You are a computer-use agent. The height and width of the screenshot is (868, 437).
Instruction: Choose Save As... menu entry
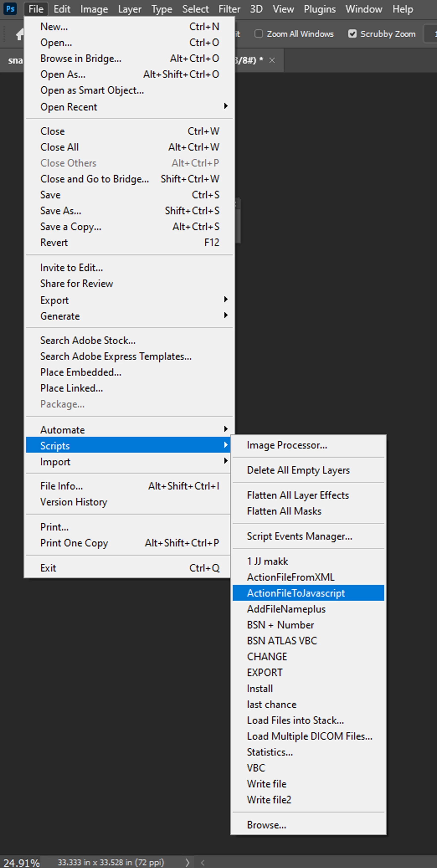coord(129,211)
